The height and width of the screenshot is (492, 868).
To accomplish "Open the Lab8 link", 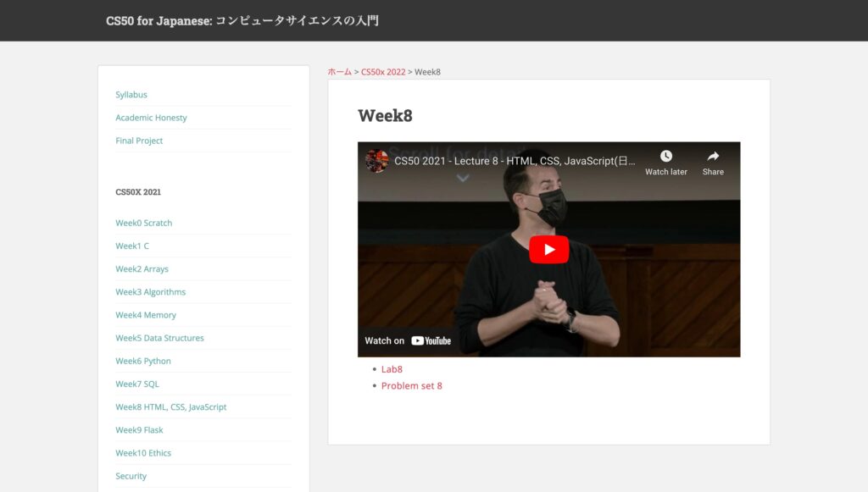I will pos(392,369).
